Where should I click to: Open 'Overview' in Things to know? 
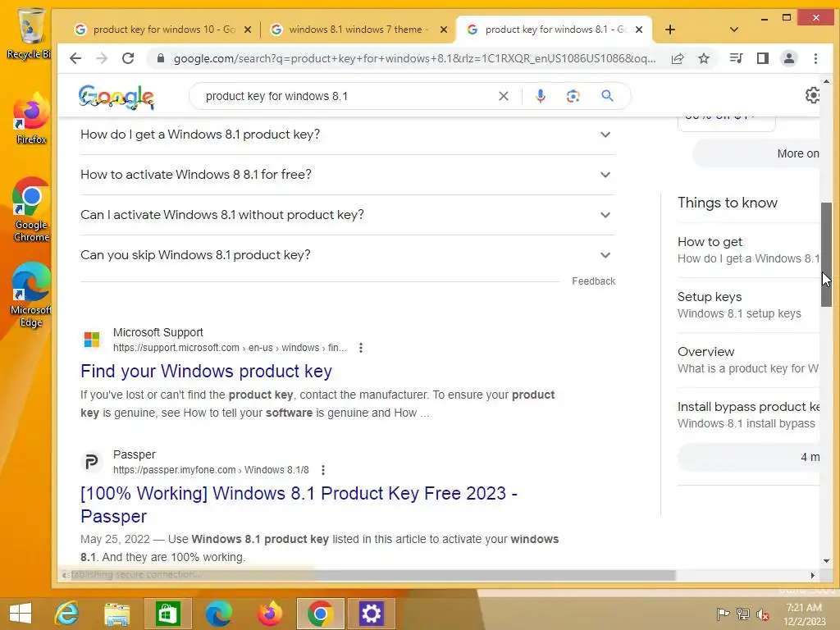point(748,360)
